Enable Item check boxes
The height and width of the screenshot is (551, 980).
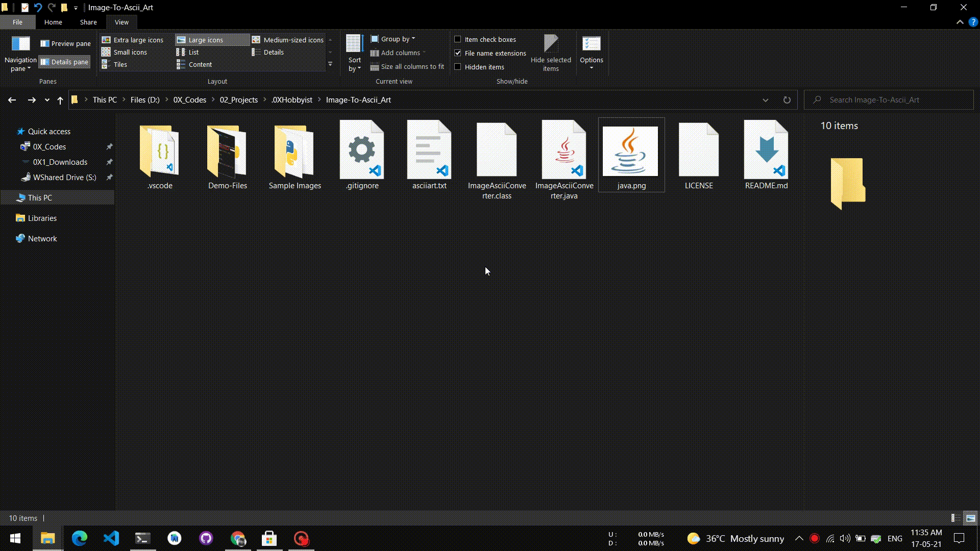458,39
